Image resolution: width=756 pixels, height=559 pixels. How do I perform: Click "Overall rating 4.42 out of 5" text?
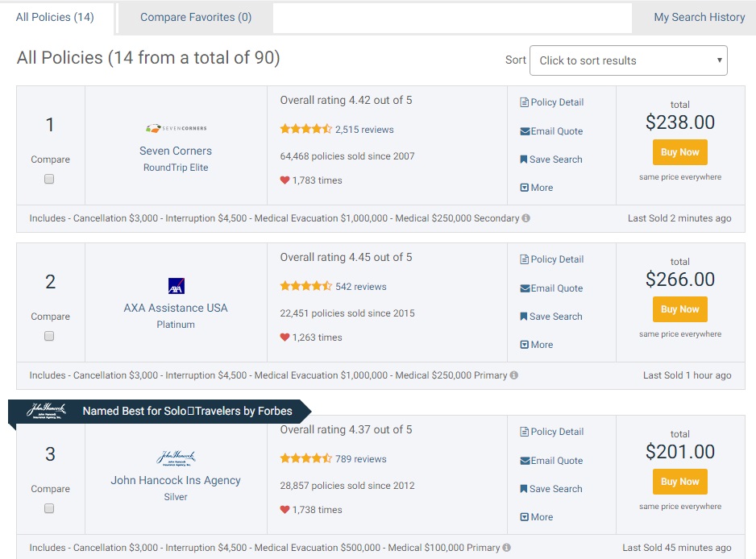(x=347, y=100)
